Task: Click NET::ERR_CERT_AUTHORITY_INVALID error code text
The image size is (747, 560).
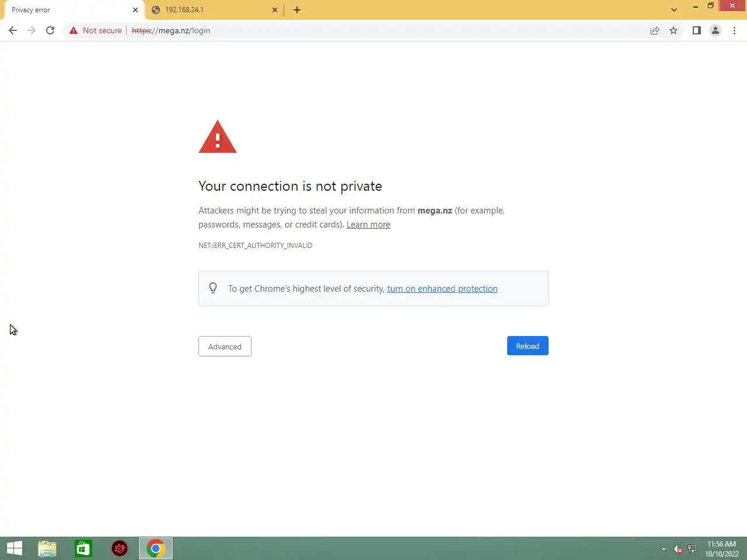Action: [255, 246]
